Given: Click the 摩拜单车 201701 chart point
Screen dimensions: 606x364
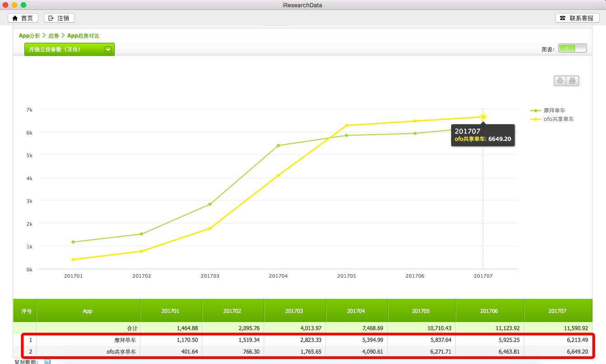Looking at the screenshot, I should tap(73, 242).
